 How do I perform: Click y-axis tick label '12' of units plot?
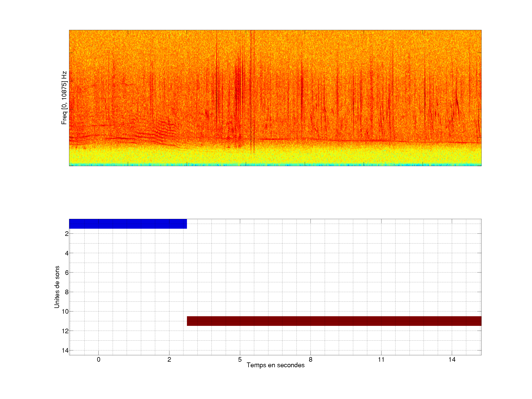65,331
